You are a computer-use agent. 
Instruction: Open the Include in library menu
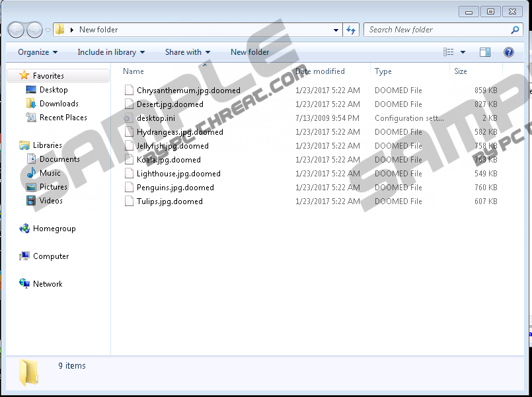click(111, 52)
